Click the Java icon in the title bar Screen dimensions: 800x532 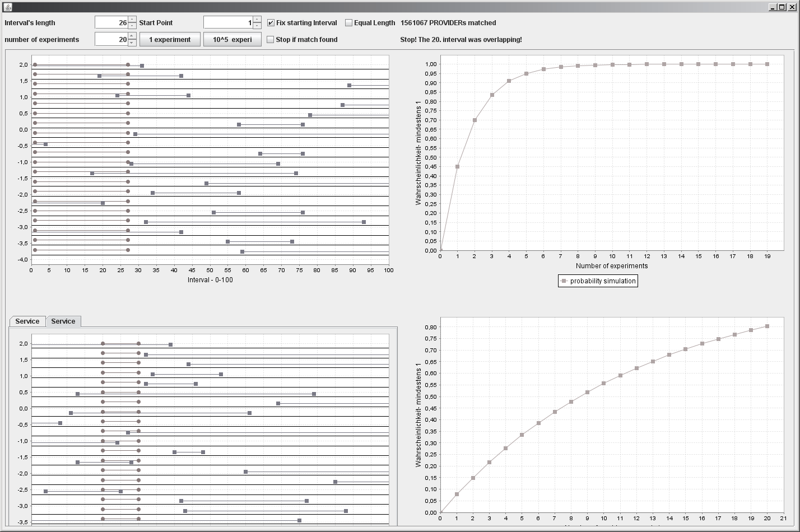click(x=7, y=7)
